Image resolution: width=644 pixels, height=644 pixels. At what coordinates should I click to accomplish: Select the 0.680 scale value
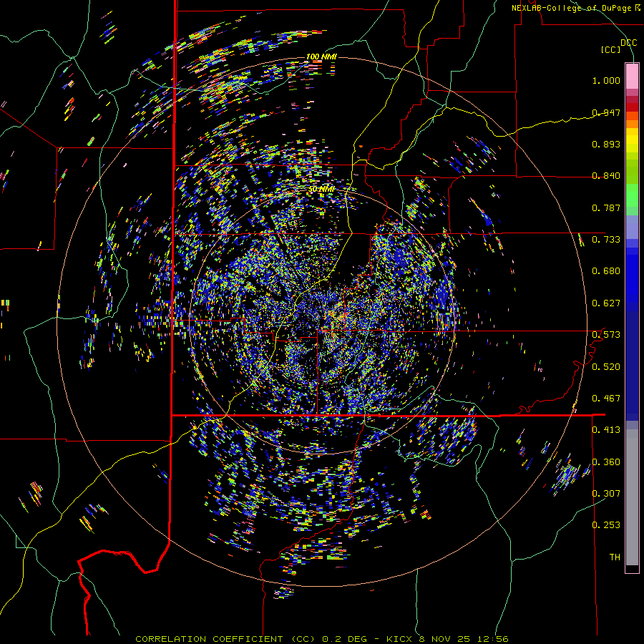point(606,271)
